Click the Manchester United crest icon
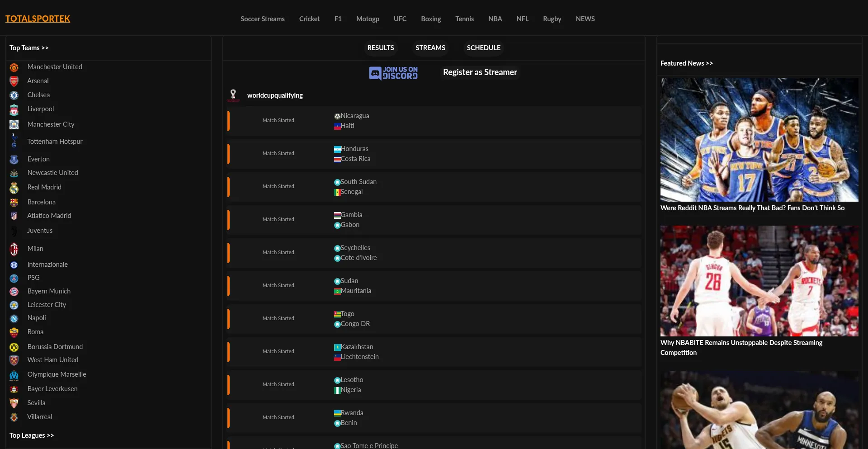Image resolution: width=868 pixels, height=449 pixels. [14, 67]
